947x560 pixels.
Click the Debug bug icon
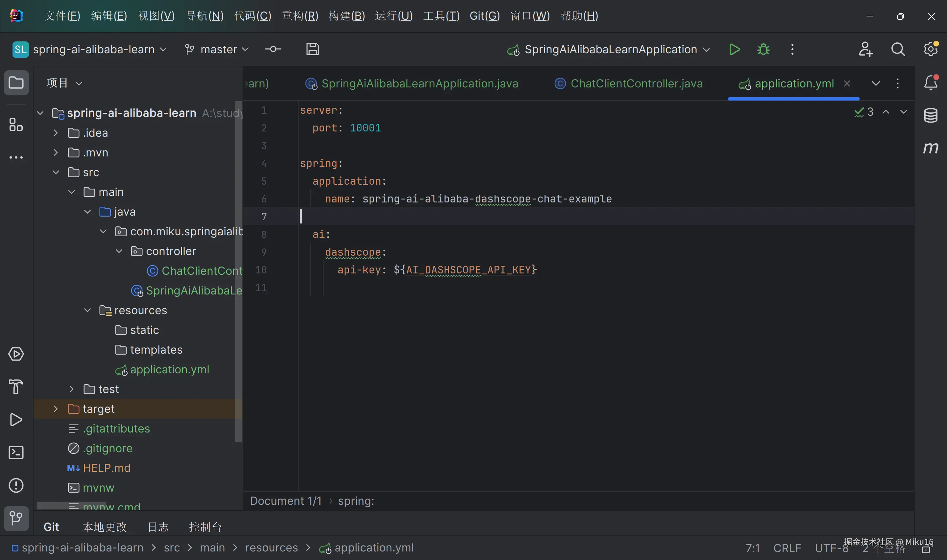point(763,49)
